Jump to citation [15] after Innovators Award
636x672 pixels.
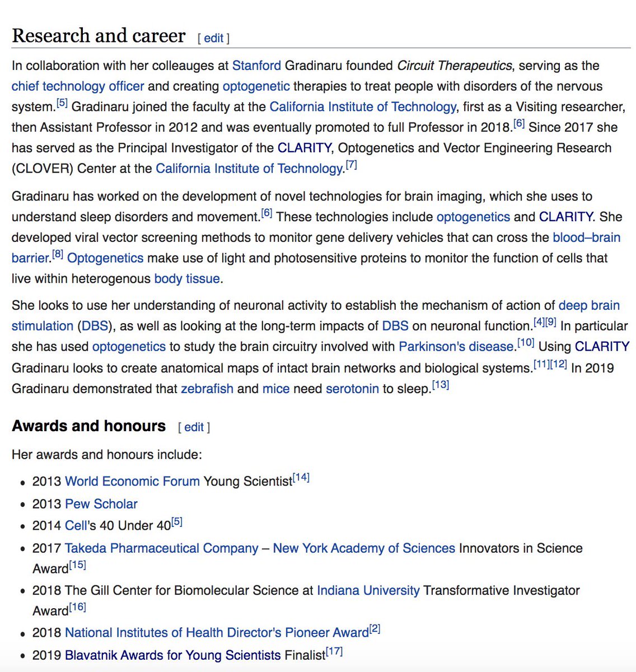[78, 566]
